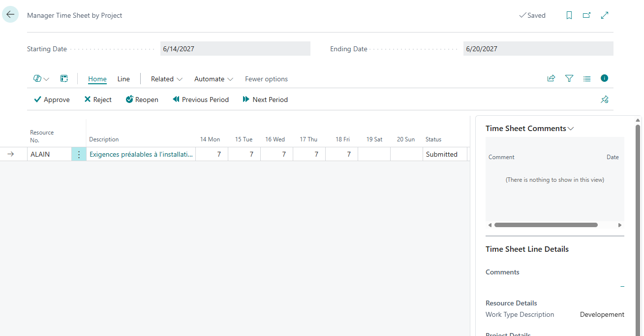Approve the submitted time sheet line

point(52,100)
